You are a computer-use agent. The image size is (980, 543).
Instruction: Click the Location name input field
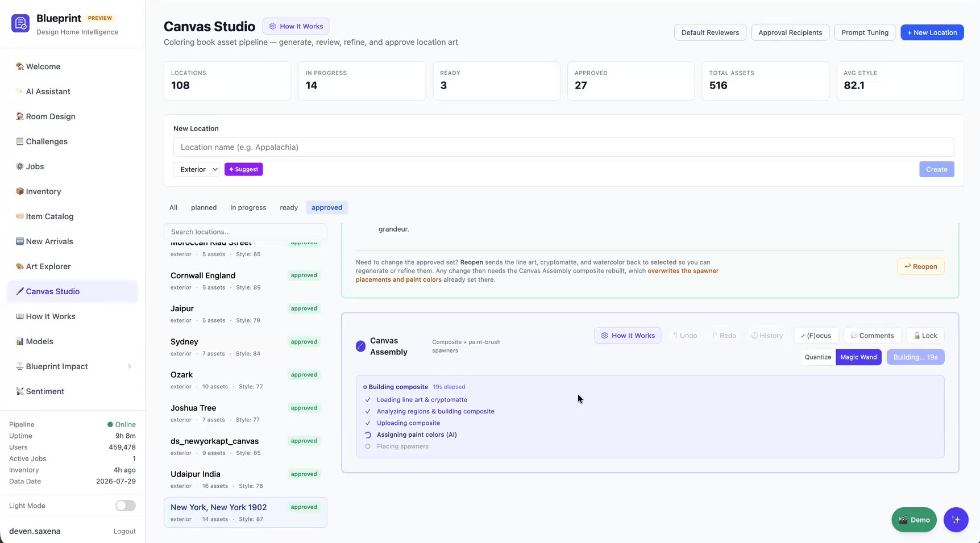click(x=563, y=147)
